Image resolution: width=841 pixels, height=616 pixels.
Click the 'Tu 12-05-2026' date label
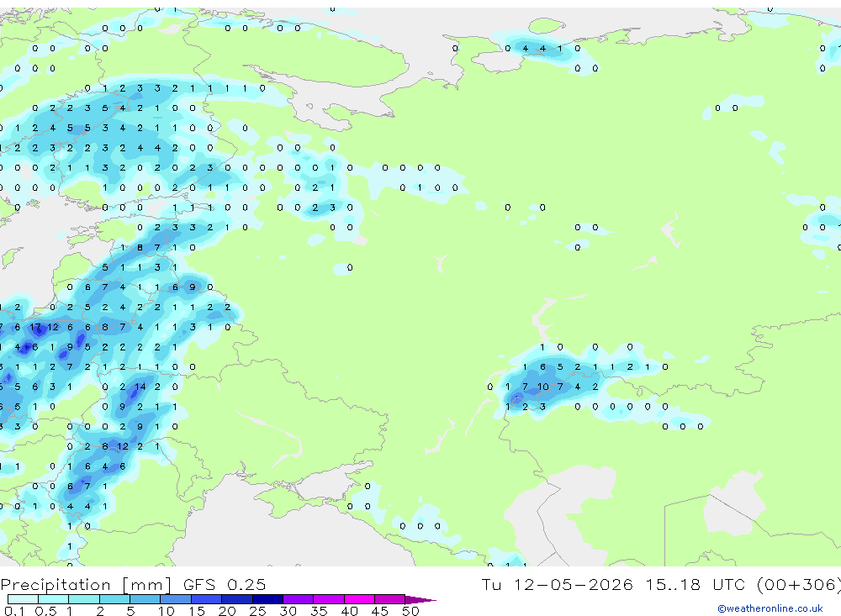(557, 584)
